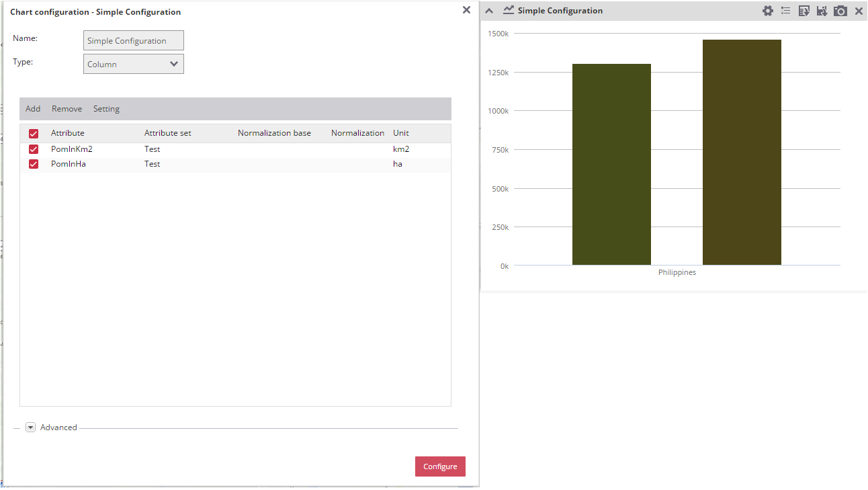Click the Philippines axis label
Image resolution: width=868 pixels, height=490 pixels.
click(677, 273)
